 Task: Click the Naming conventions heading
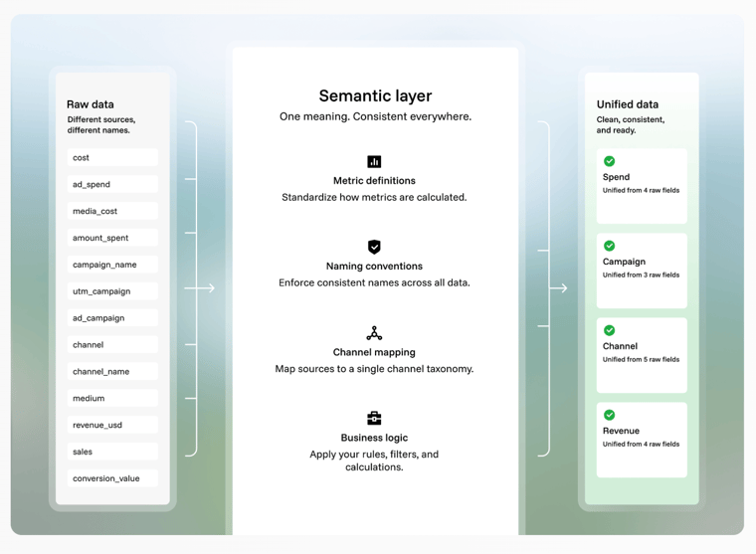[374, 267]
